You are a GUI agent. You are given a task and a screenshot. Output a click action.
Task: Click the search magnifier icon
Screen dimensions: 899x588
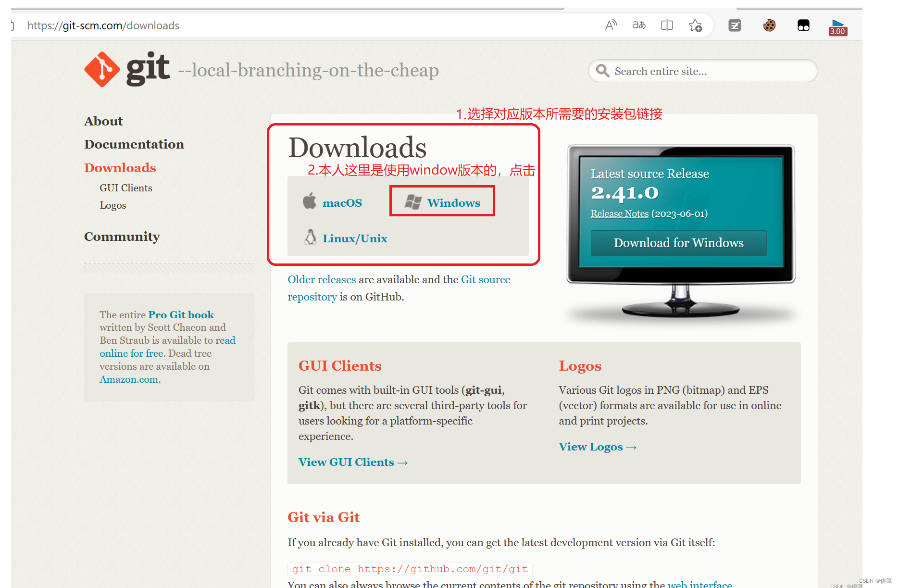point(602,71)
